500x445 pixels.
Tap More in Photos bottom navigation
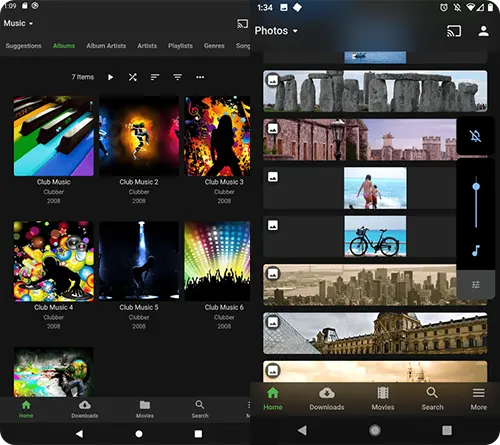tap(479, 399)
